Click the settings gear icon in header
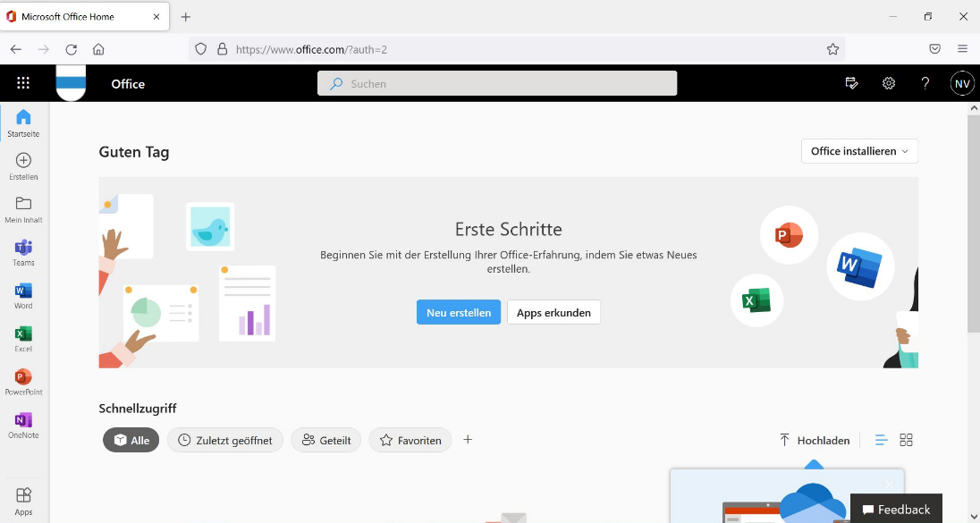Screen dimensions: 980x523 coord(888,83)
